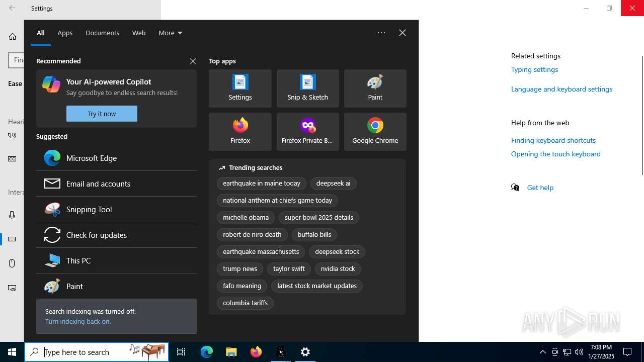Screen dimensions: 644x362
Task: Open Paint in Suggested list
Action: tap(116, 286)
